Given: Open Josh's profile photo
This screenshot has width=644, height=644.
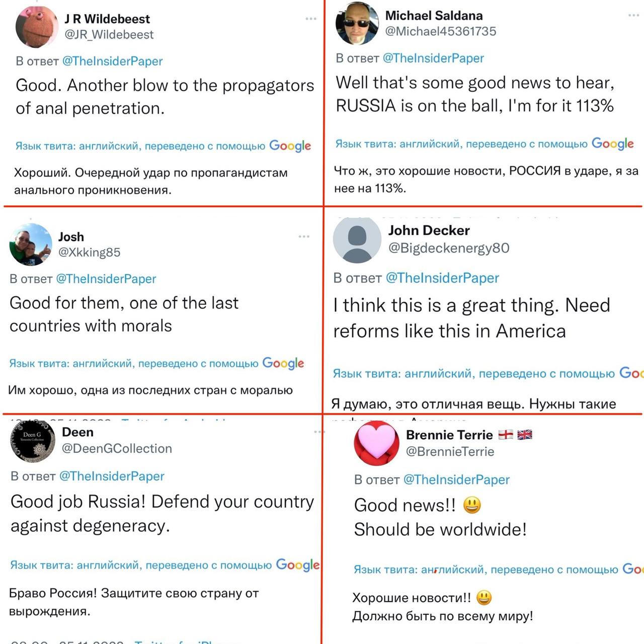Looking at the screenshot, I should tap(31, 245).
